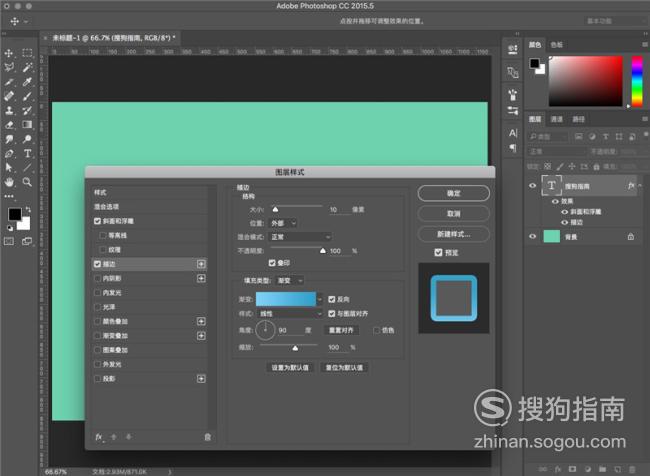Select the Hand tool

click(x=9, y=182)
